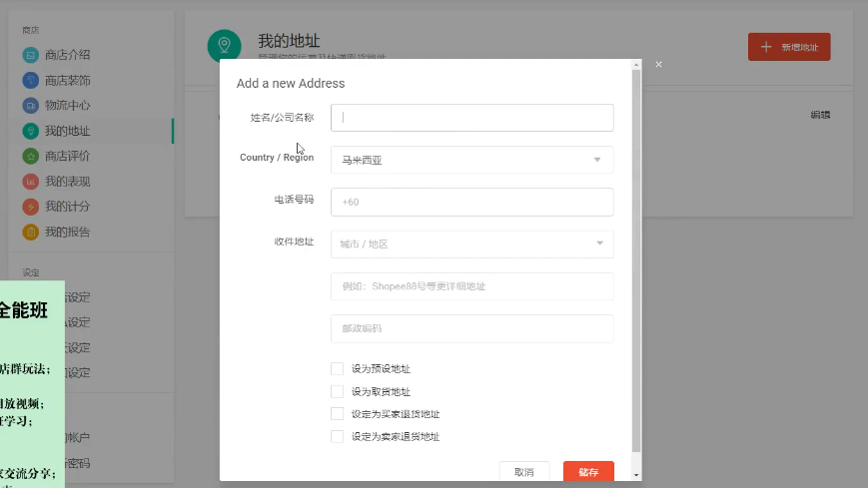Click the 取消 cancel button
The width and height of the screenshot is (868, 488).
tap(524, 472)
